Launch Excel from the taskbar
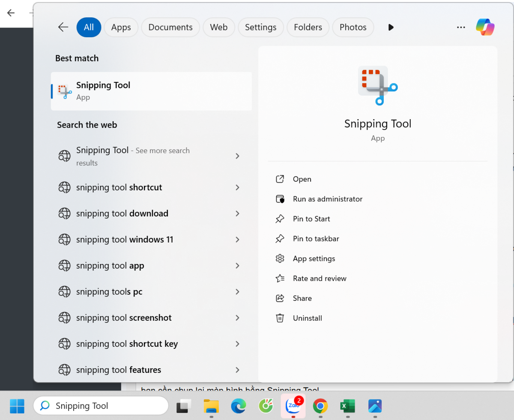 (x=348, y=406)
